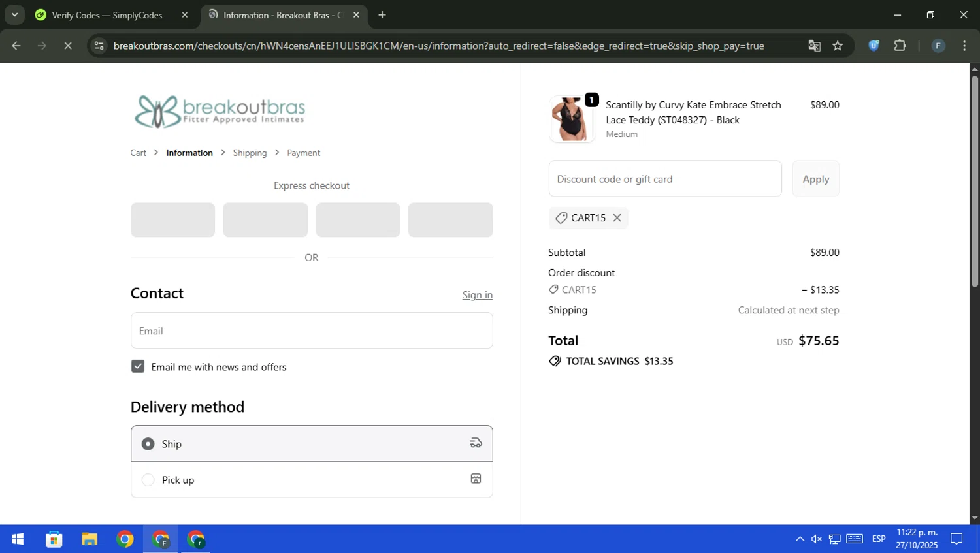Click Calculated at next step shipping text
The width and height of the screenshot is (980, 553).
789,310
